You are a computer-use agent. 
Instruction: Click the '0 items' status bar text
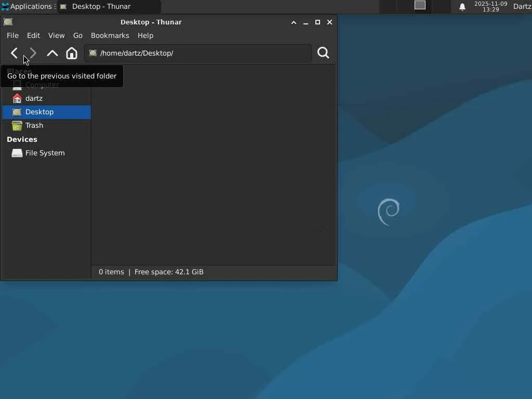point(111,272)
